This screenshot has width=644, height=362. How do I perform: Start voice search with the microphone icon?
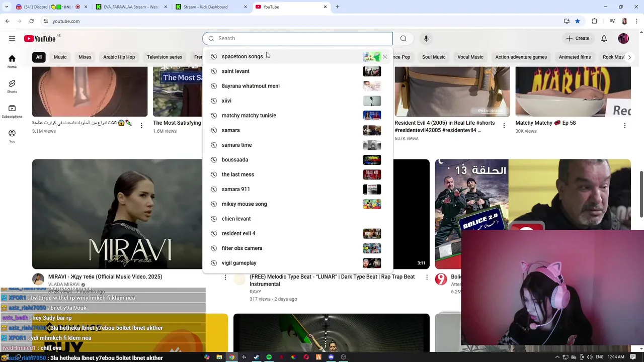point(426,38)
